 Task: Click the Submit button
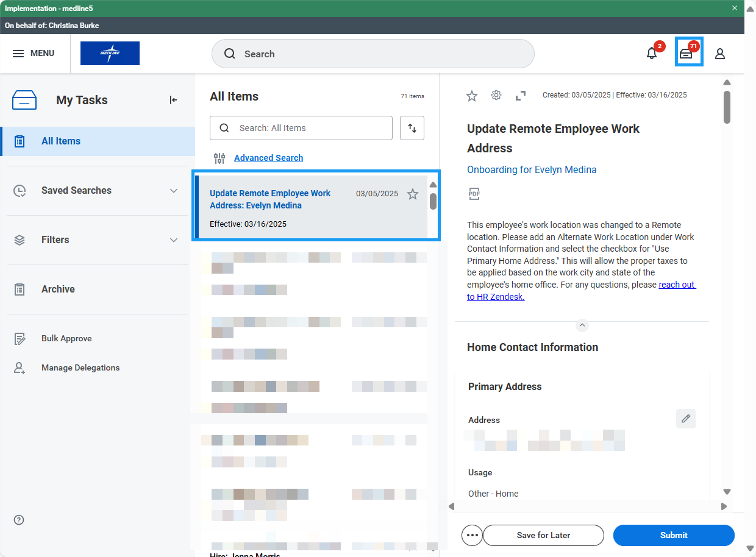(x=673, y=535)
